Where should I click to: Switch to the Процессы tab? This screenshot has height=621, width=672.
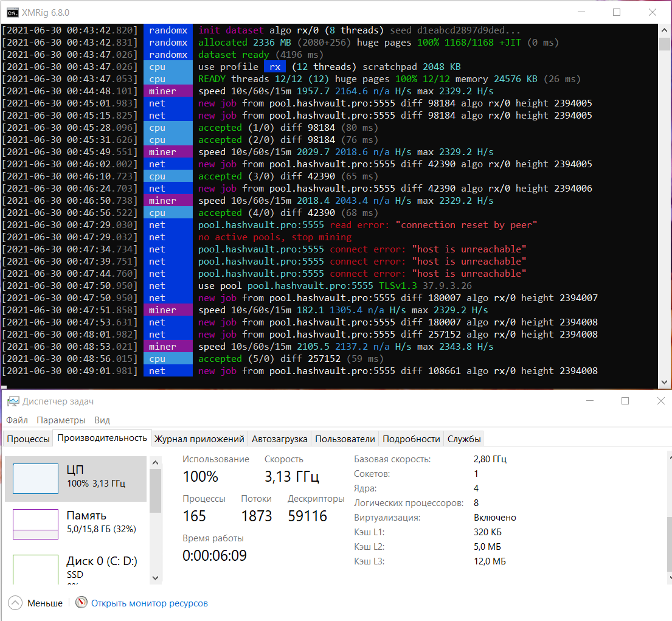point(29,439)
